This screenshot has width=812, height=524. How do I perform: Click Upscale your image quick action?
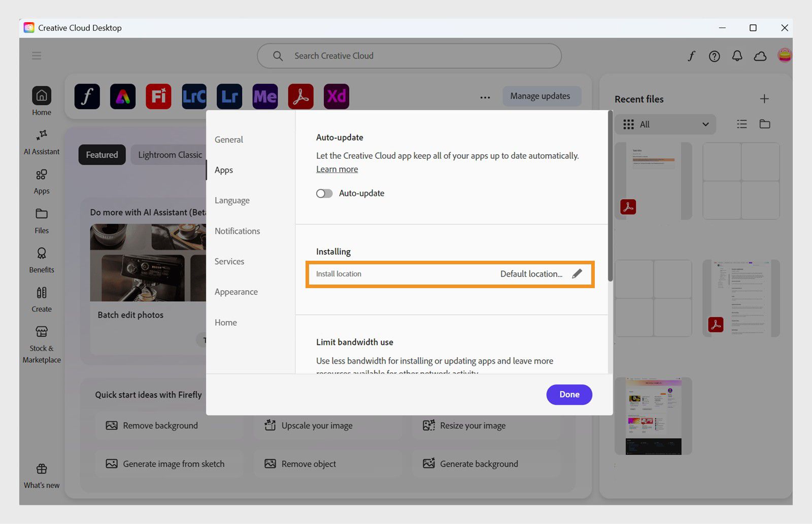pos(328,426)
